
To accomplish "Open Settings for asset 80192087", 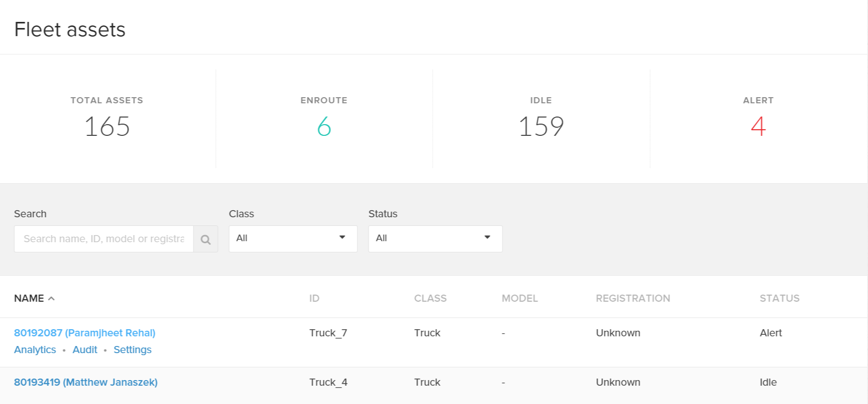I will (x=132, y=350).
